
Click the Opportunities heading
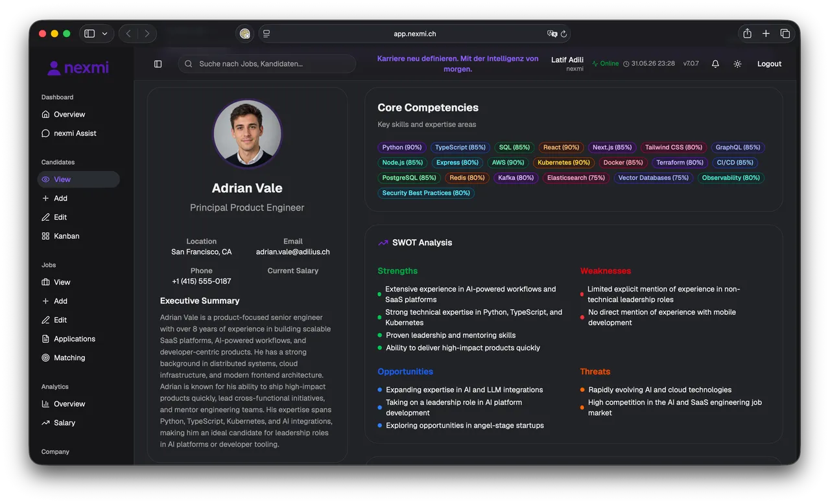click(x=405, y=372)
